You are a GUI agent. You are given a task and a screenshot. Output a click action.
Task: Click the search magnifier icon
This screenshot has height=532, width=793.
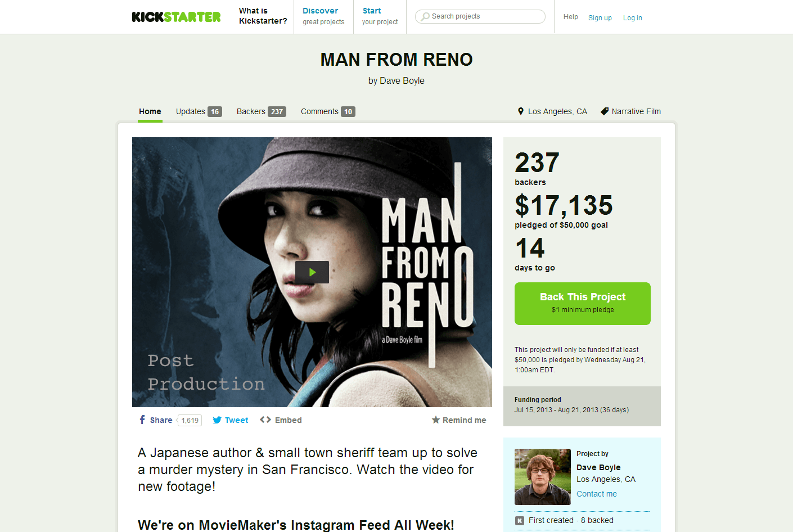(425, 17)
